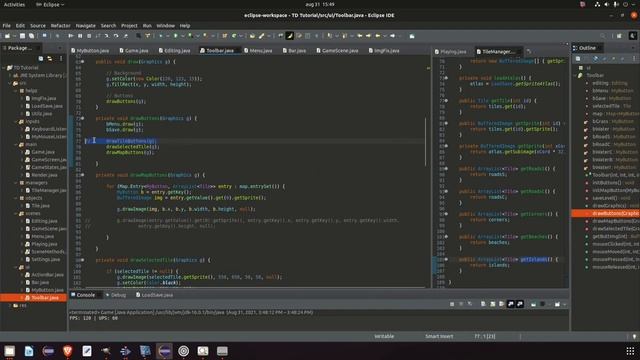Click the Open Perspective icon
The image size is (640, 360).
(619, 36)
